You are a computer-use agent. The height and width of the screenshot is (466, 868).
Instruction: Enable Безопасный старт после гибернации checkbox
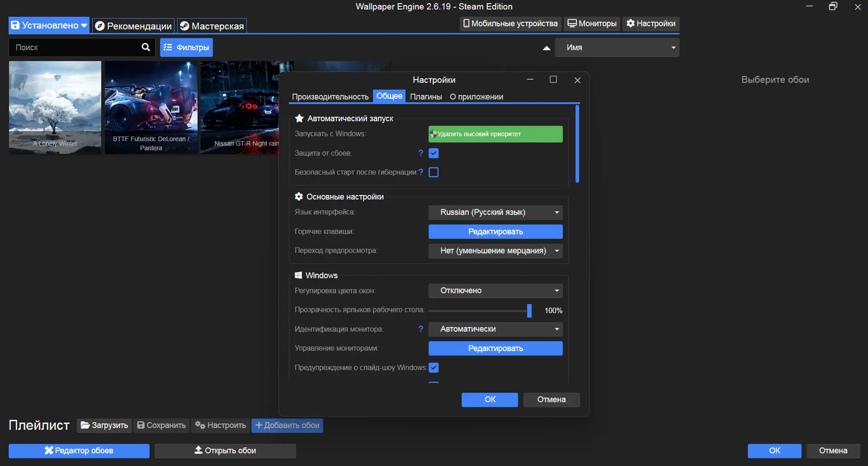pyautogui.click(x=434, y=172)
